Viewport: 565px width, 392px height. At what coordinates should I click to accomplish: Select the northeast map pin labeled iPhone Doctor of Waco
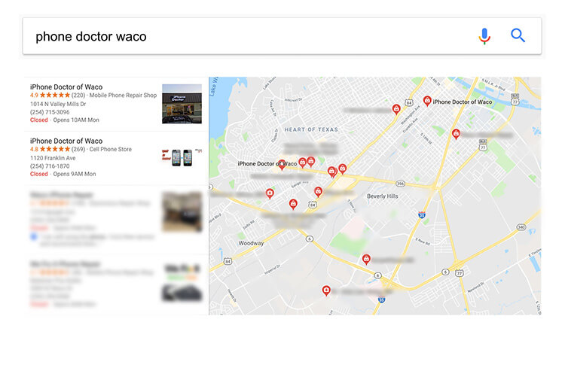(x=427, y=100)
